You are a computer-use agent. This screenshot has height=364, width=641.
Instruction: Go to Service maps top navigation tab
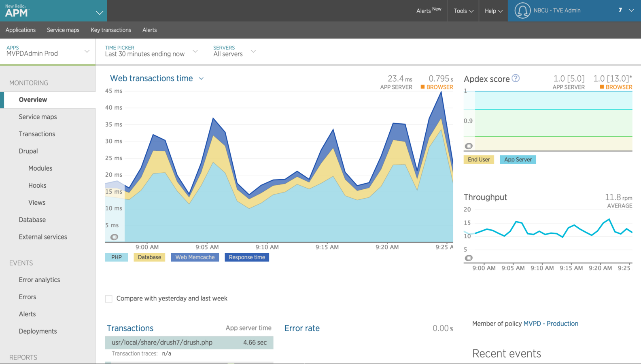coord(63,30)
